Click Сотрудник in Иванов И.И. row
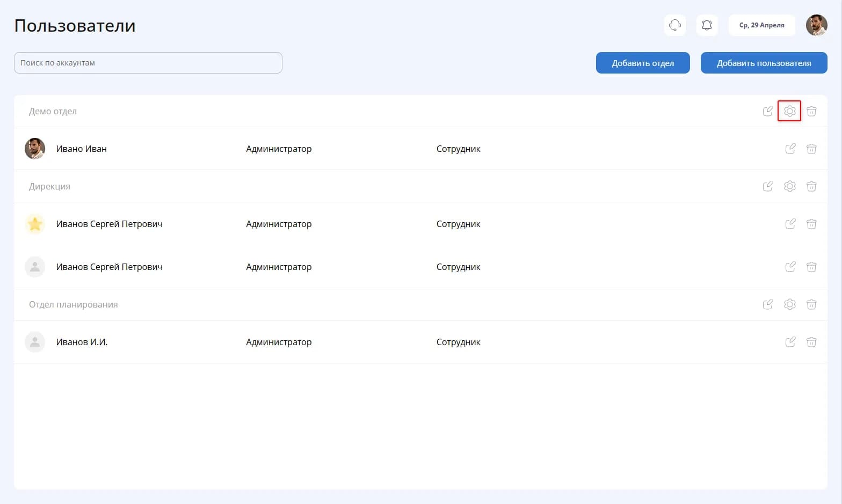Image resolution: width=842 pixels, height=504 pixels. click(458, 342)
